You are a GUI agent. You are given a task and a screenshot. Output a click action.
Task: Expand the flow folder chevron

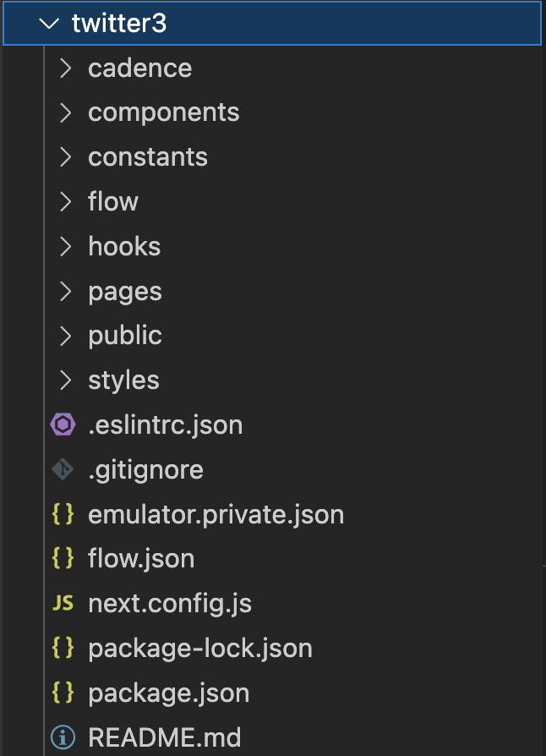(x=66, y=201)
